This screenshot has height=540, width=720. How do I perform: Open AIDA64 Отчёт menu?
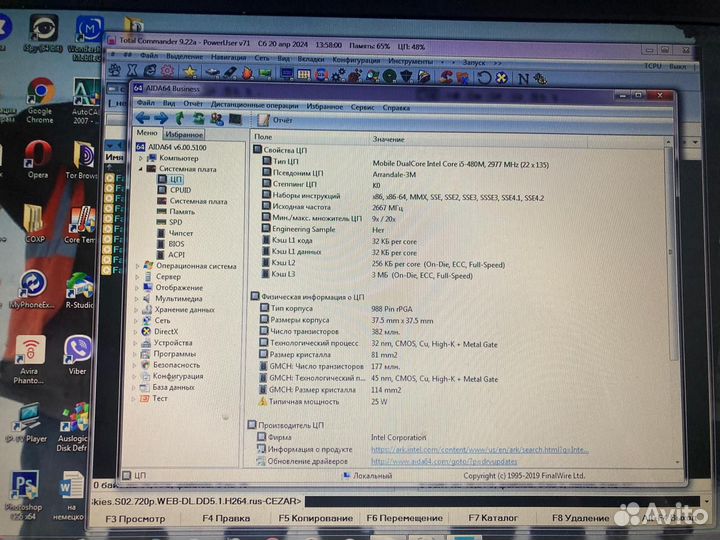(x=193, y=104)
